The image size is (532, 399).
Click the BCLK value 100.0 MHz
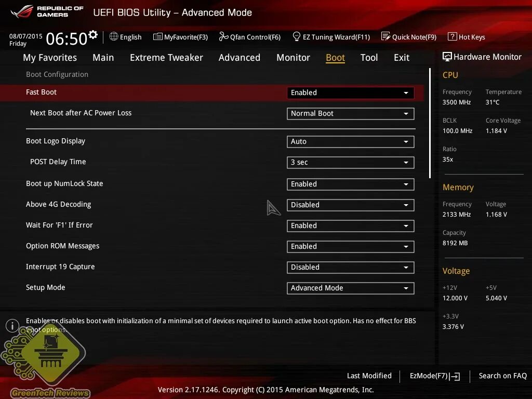[457, 130]
